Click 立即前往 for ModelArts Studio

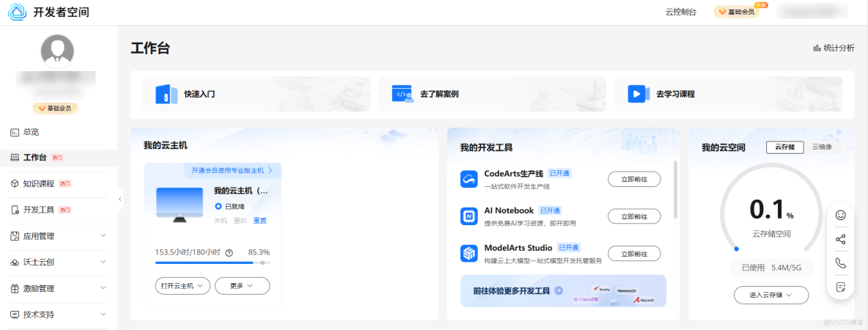click(634, 254)
